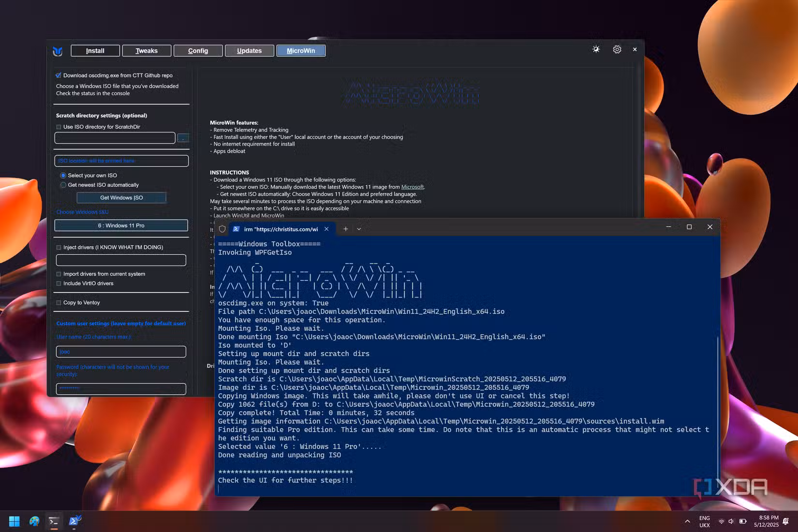Open the Windows Start menu

(x=15, y=521)
